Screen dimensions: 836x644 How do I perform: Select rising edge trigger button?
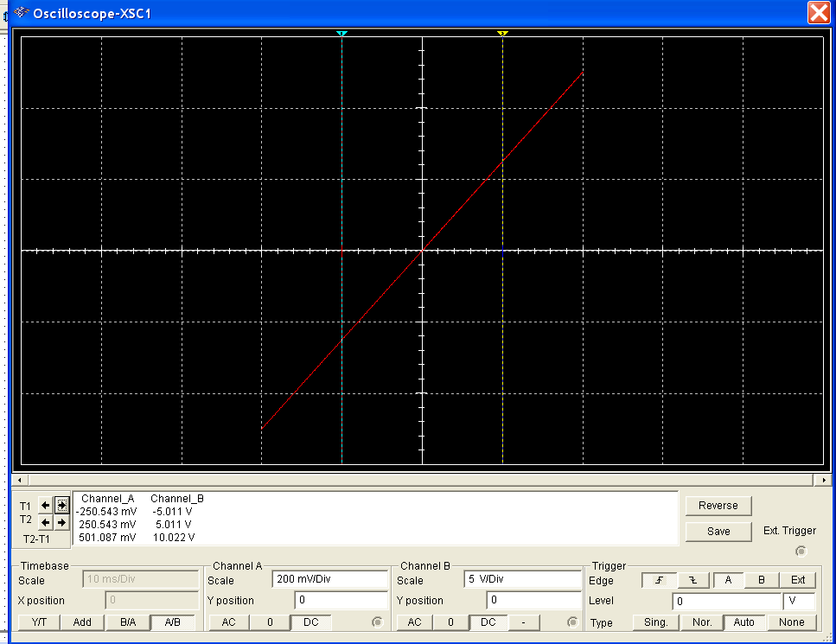tap(659, 580)
